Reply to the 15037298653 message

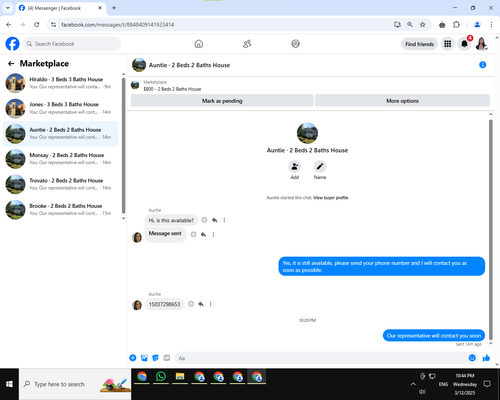point(201,304)
